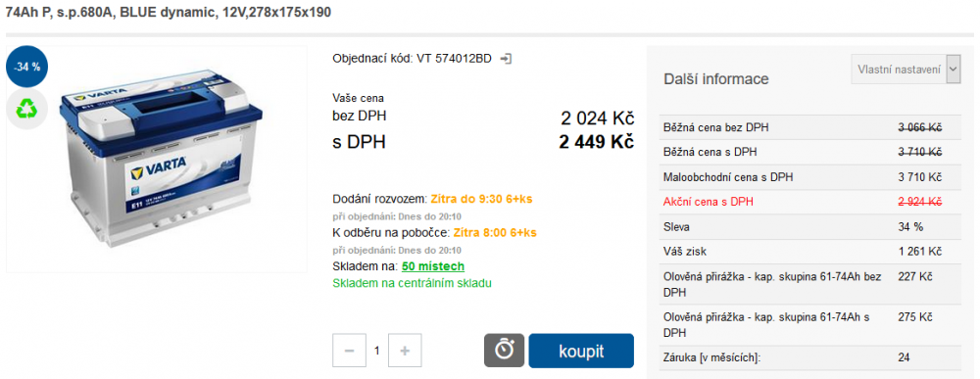
Task: Click the koupit buy button
Action: [581, 351]
